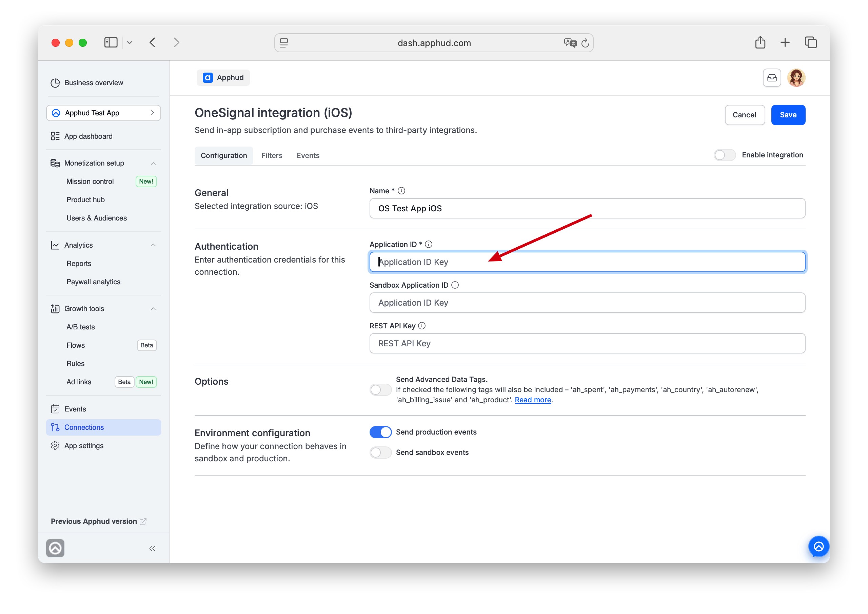The height and width of the screenshot is (614, 868).
Task: Open Mission control in sidebar
Action: click(90, 181)
